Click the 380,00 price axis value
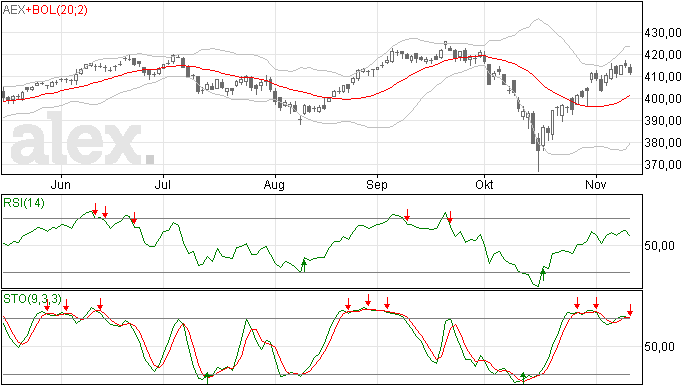This screenshot has width=690, height=387. click(x=663, y=143)
